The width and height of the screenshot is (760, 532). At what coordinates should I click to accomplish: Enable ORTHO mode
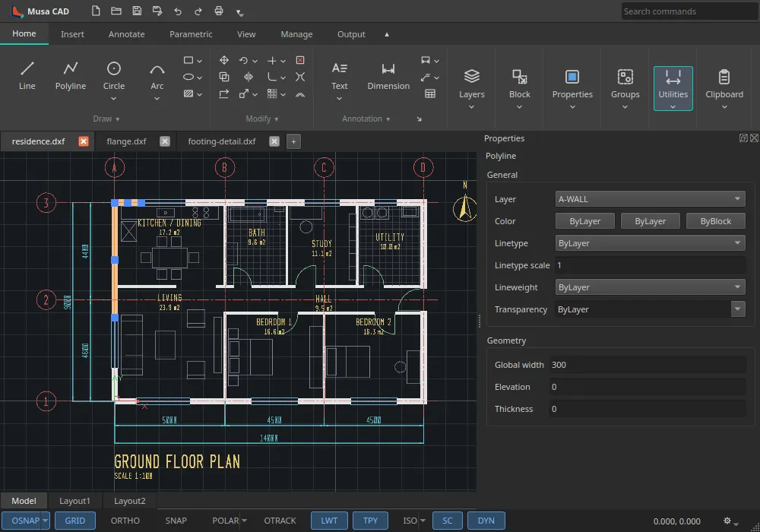pos(125,521)
